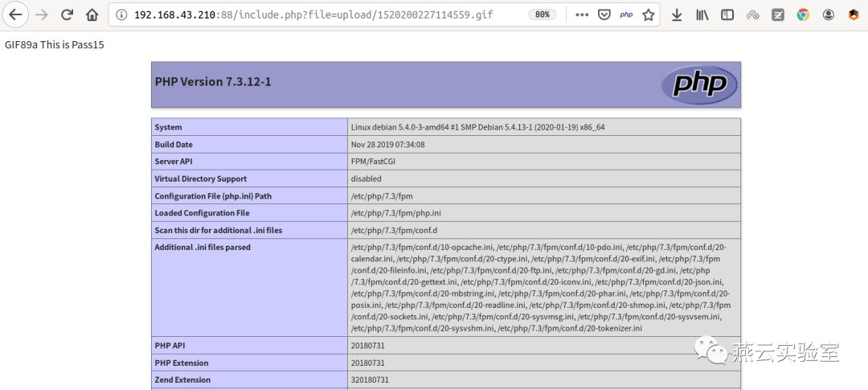This screenshot has width=868, height=390.
Task: Click the php icon in address bar
Action: (x=626, y=15)
